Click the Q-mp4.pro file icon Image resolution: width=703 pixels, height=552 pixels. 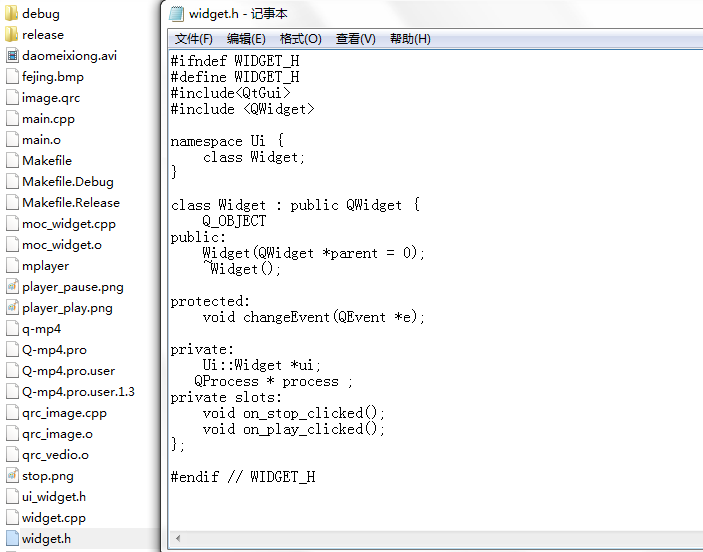(x=13, y=350)
